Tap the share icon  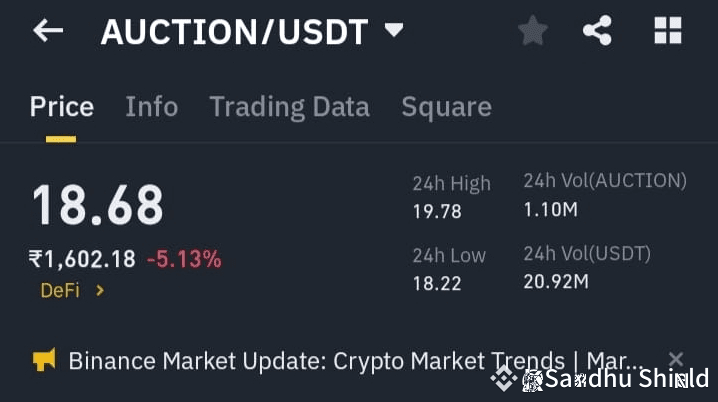pos(597,31)
